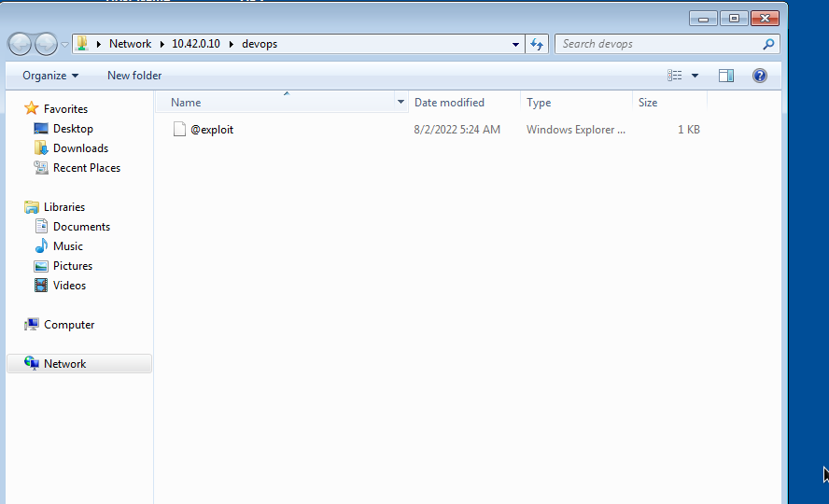Open the More view options dropdown arrow
The image size is (829, 504).
695,76
